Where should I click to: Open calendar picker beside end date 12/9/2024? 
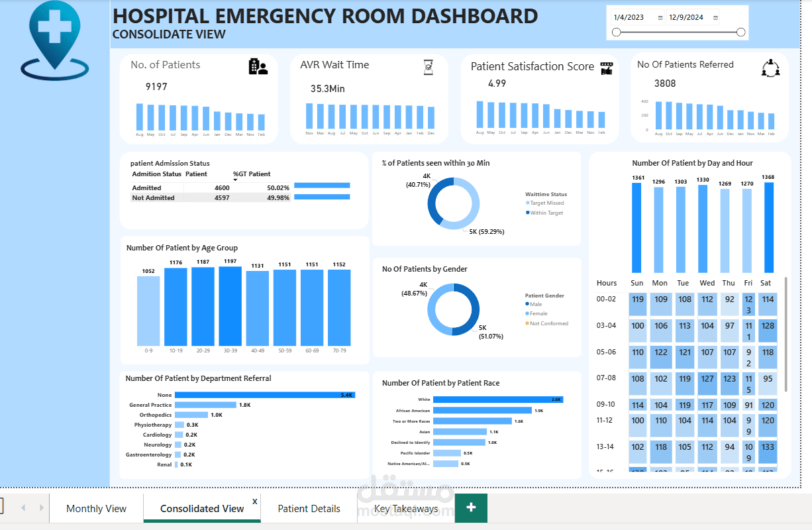[x=715, y=18]
